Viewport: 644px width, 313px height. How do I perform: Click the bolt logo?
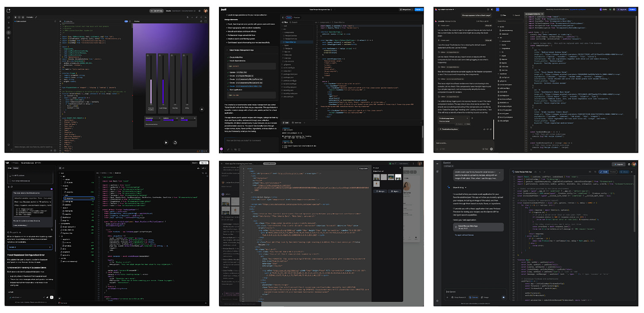pos(224,10)
